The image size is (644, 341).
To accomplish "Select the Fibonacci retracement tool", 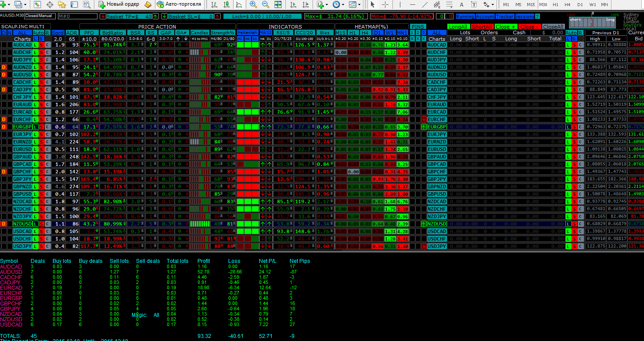I will pyautogui.click(x=449, y=4).
